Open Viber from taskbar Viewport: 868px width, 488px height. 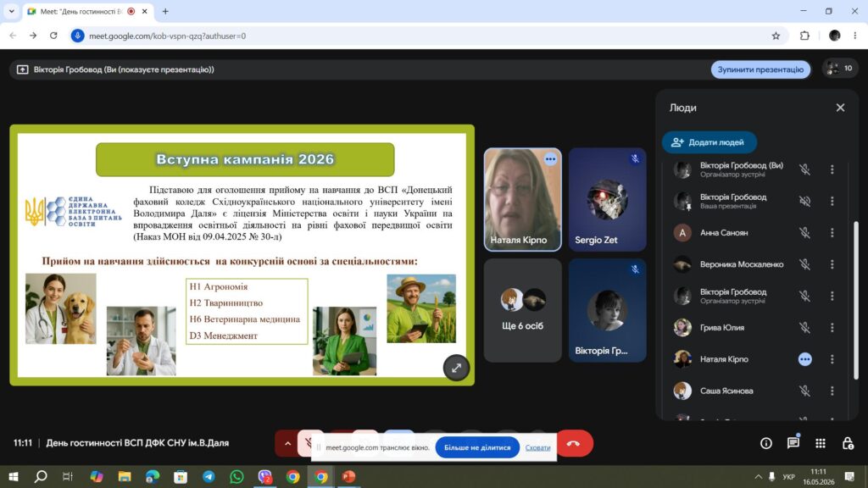coord(265,476)
